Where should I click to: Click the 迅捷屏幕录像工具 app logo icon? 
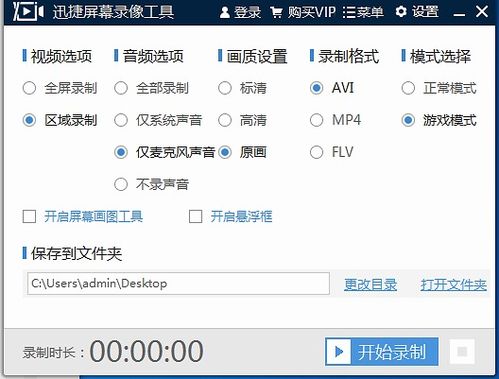point(28,12)
